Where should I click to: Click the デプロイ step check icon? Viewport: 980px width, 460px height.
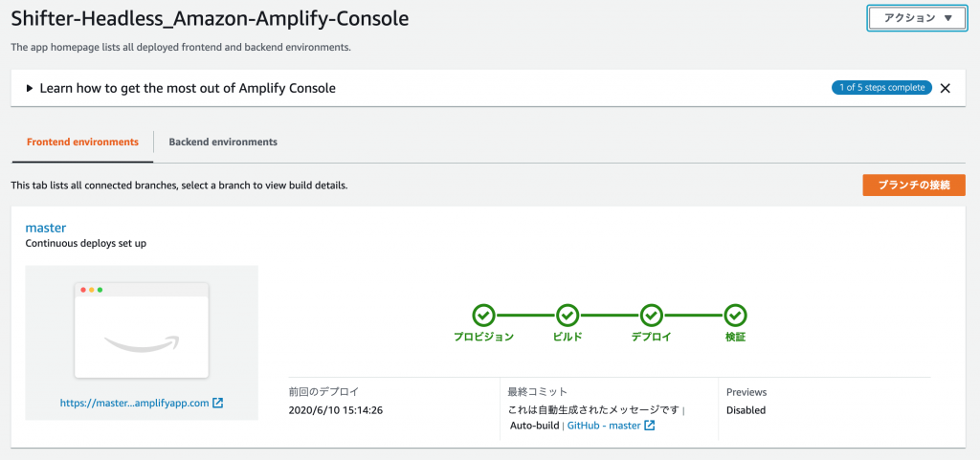point(651,316)
